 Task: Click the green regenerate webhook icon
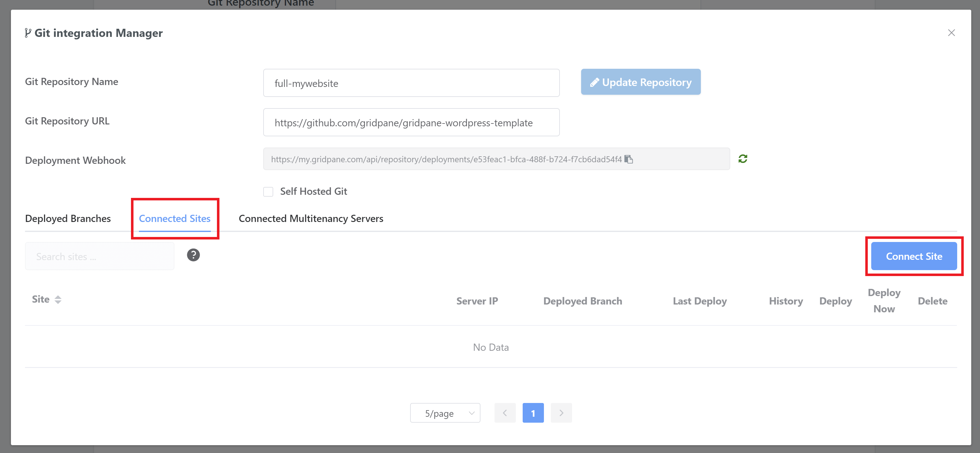pos(743,159)
